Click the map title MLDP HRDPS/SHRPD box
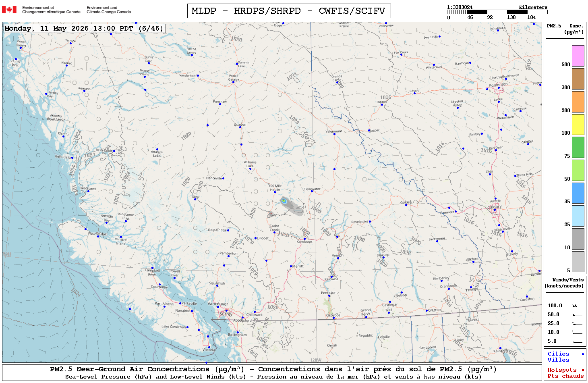 pyautogui.click(x=289, y=11)
